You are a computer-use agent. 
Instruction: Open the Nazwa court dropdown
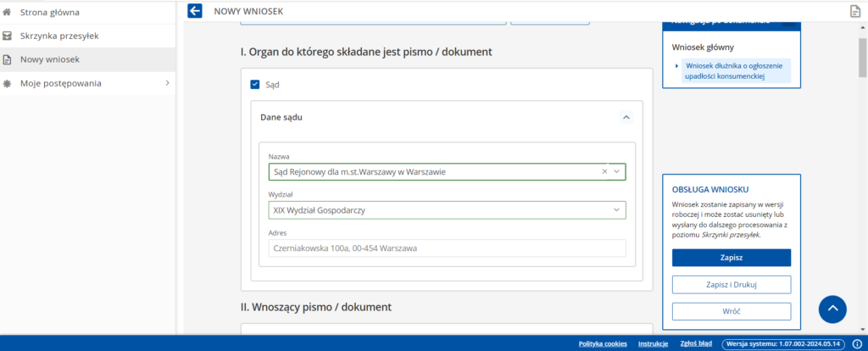coord(617,171)
